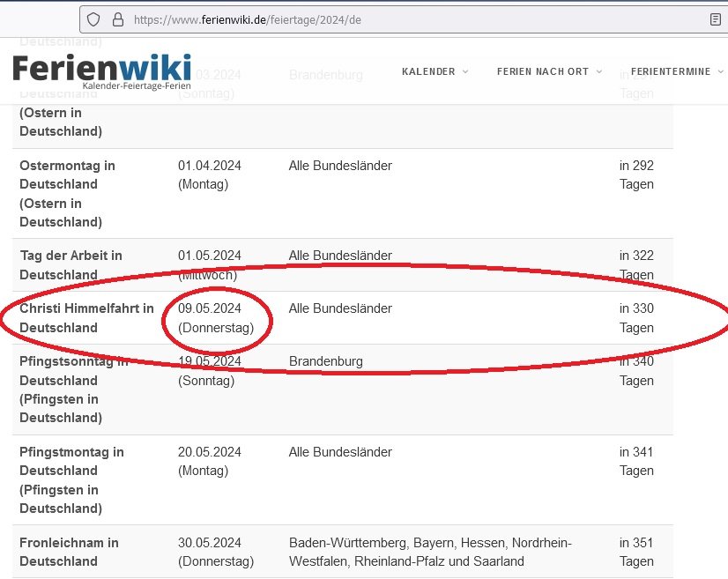Expand the FERIEN NACH ORT dropdown

[549, 71]
